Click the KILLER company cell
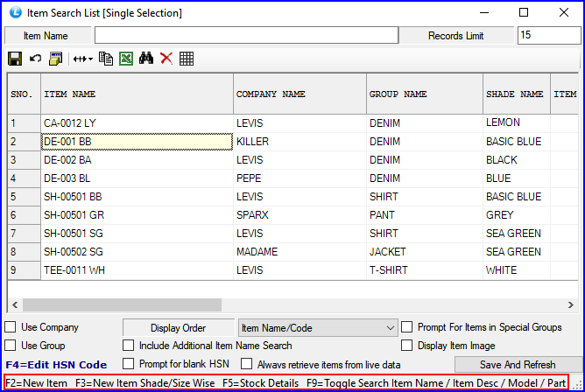 pyautogui.click(x=300, y=142)
